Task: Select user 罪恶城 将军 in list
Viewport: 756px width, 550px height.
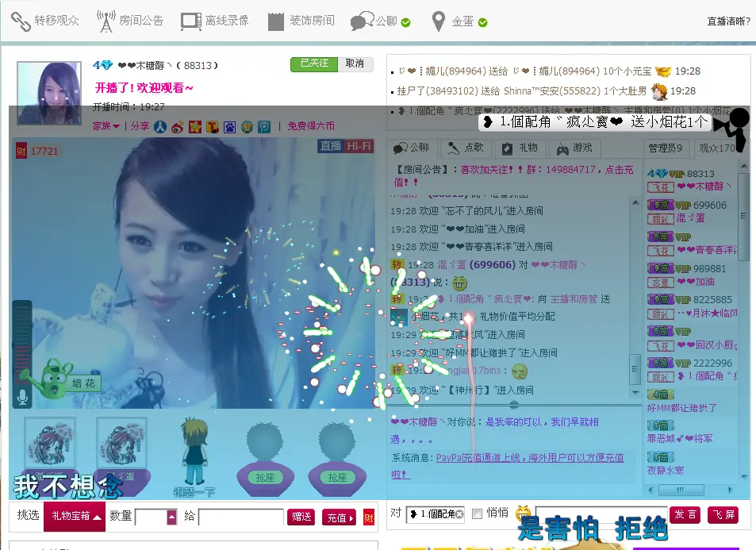Action: click(x=680, y=433)
